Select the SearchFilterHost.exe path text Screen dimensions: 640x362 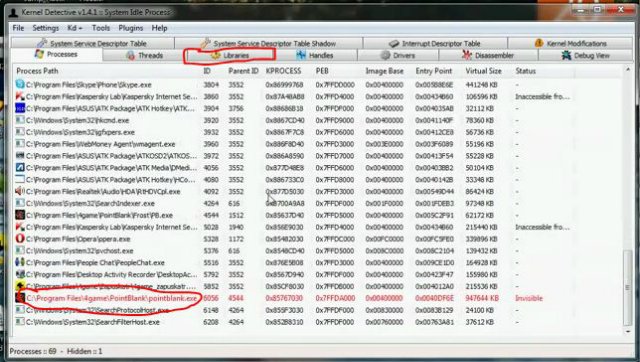[x=93, y=322]
